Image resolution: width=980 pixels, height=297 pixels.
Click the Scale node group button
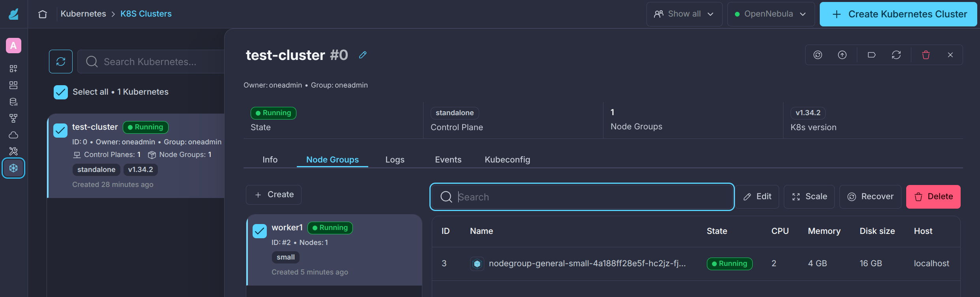(x=809, y=196)
